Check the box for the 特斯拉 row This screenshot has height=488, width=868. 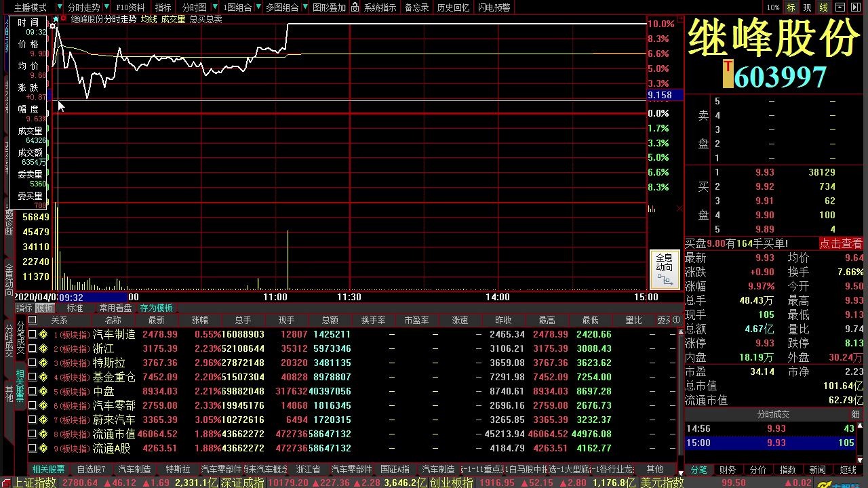click(x=33, y=363)
